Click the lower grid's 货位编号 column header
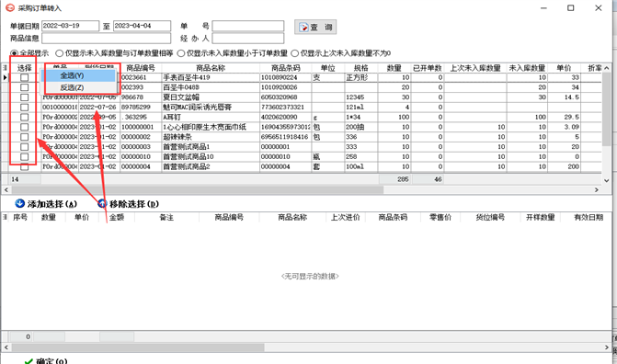The width and height of the screenshot is (617, 364). [x=490, y=217]
